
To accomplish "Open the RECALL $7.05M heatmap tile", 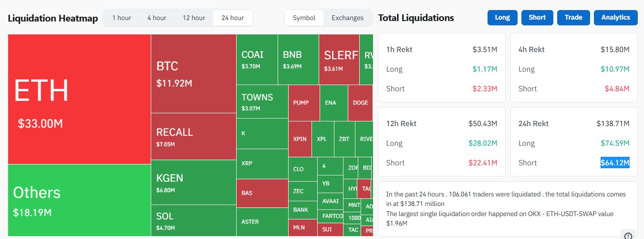I will pos(193,136).
